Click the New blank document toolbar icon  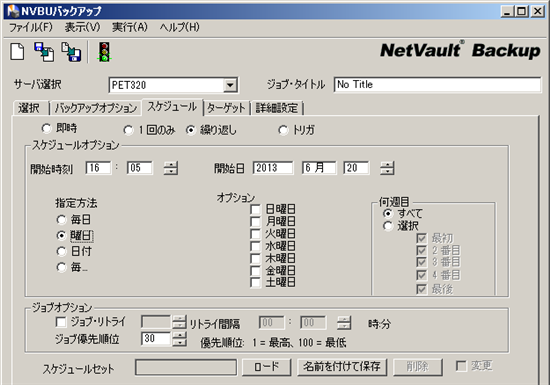pyautogui.click(x=17, y=52)
